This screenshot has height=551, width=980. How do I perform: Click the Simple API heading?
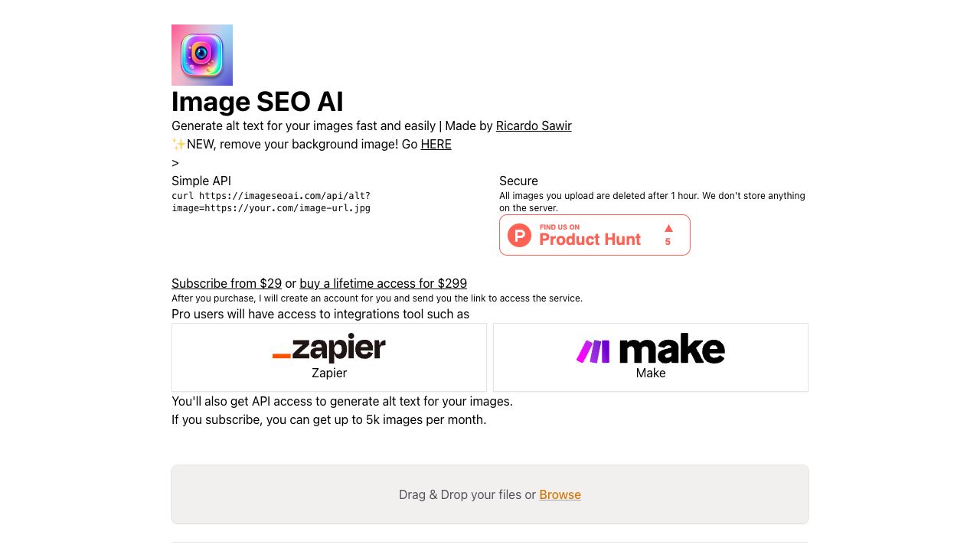coord(201,181)
